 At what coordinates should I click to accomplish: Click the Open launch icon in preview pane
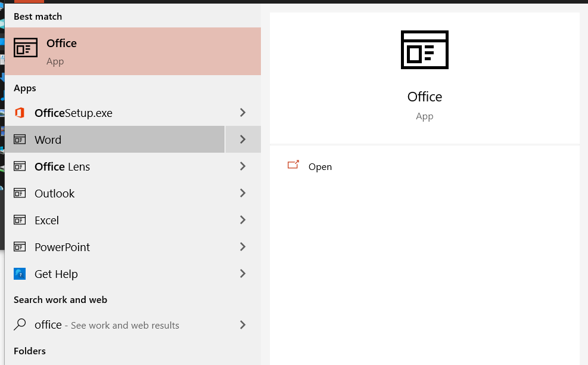click(293, 165)
